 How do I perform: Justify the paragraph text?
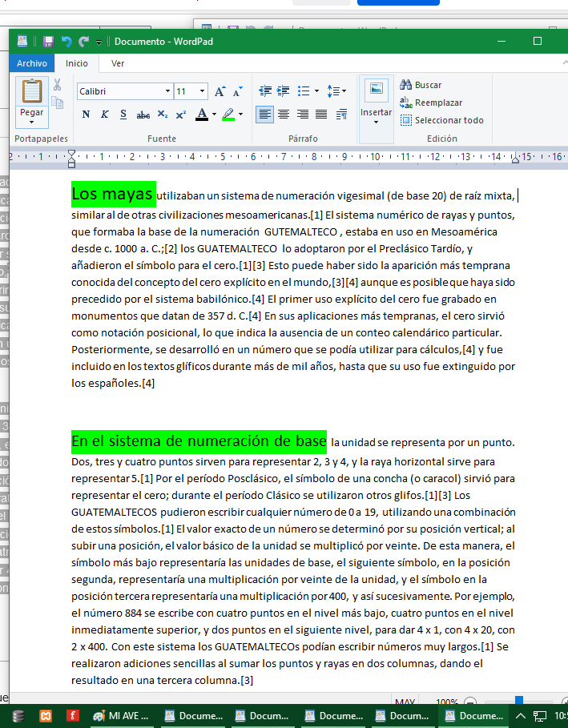pyautogui.click(x=321, y=115)
